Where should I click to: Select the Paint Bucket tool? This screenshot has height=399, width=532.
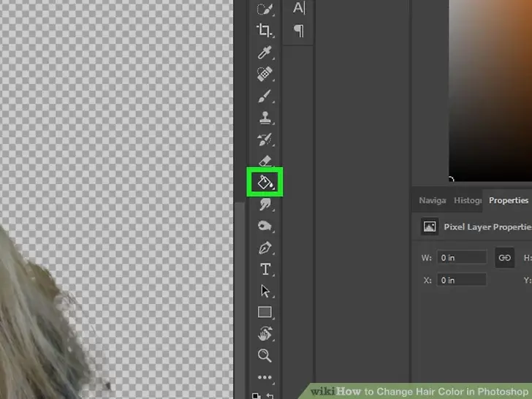[265, 182]
